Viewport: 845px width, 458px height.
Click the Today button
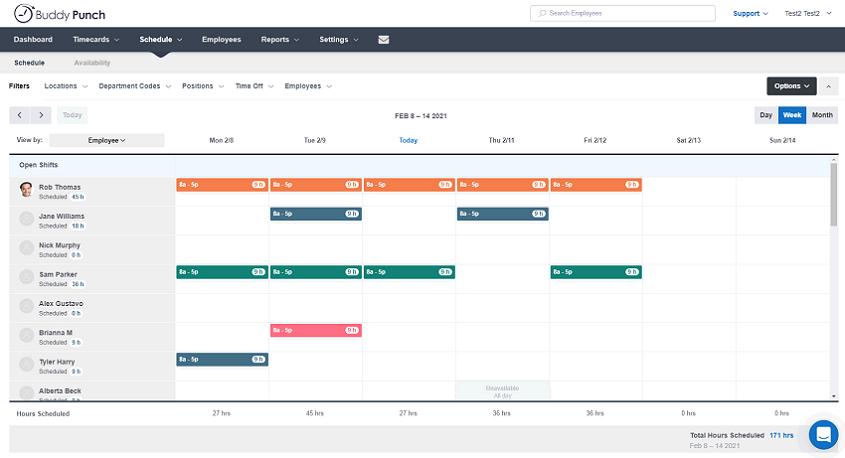pos(72,115)
